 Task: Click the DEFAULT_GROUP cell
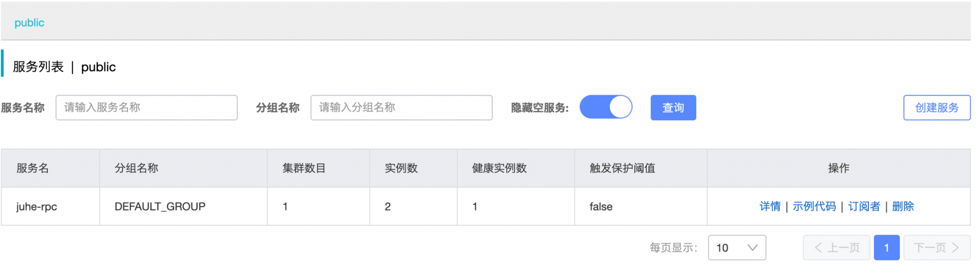183,206
